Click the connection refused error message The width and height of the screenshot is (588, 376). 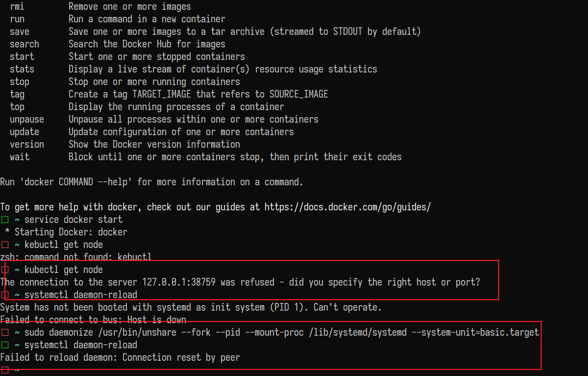click(240, 282)
